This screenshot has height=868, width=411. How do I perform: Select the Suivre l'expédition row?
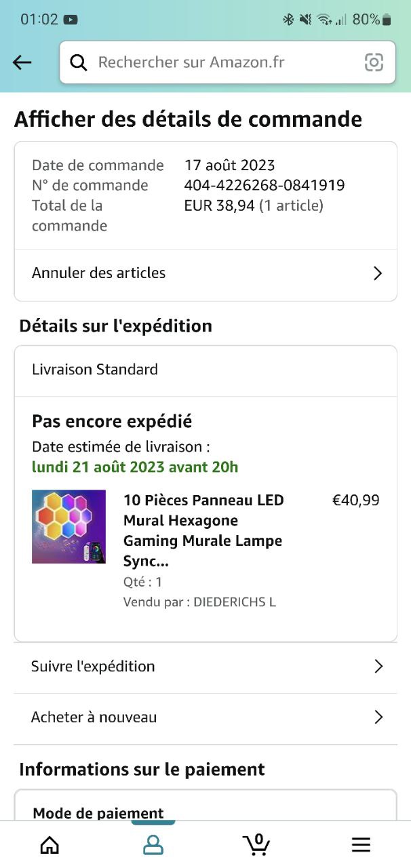93,667
